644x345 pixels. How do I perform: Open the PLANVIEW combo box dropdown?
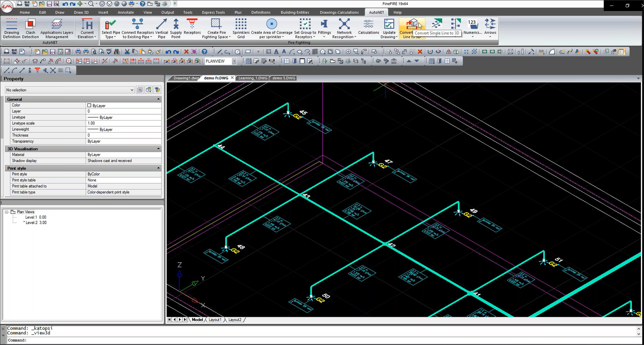pyautogui.click(x=234, y=61)
